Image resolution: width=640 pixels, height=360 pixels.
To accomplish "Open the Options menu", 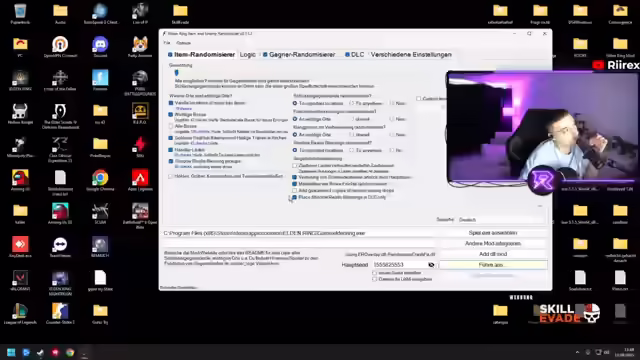I will [x=183, y=43].
